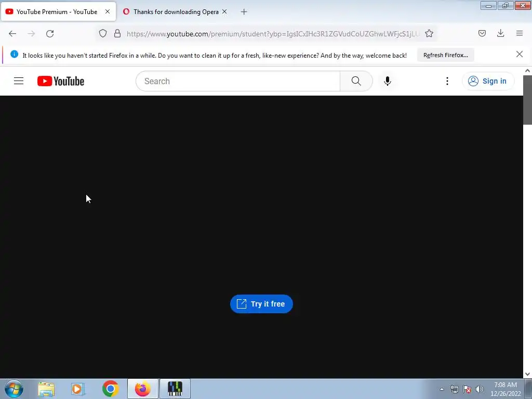The image size is (532, 399).
Task: Open the Save to Pocket icon
Action: (482, 33)
